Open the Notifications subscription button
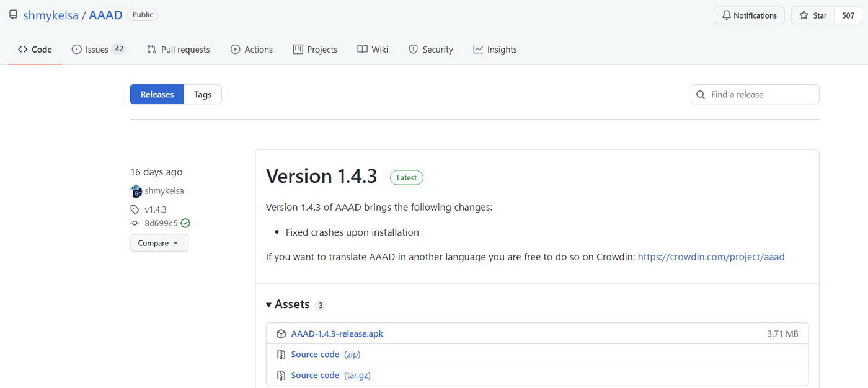 (x=749, y=15)
